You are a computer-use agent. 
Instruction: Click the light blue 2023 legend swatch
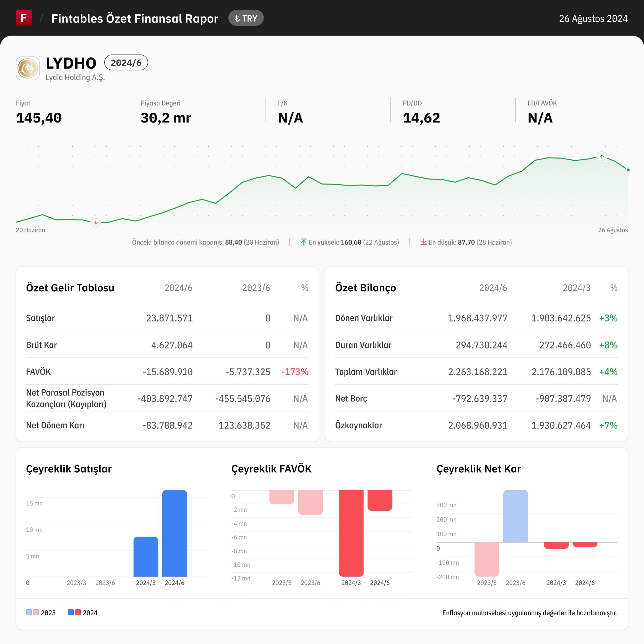[29, 612]
